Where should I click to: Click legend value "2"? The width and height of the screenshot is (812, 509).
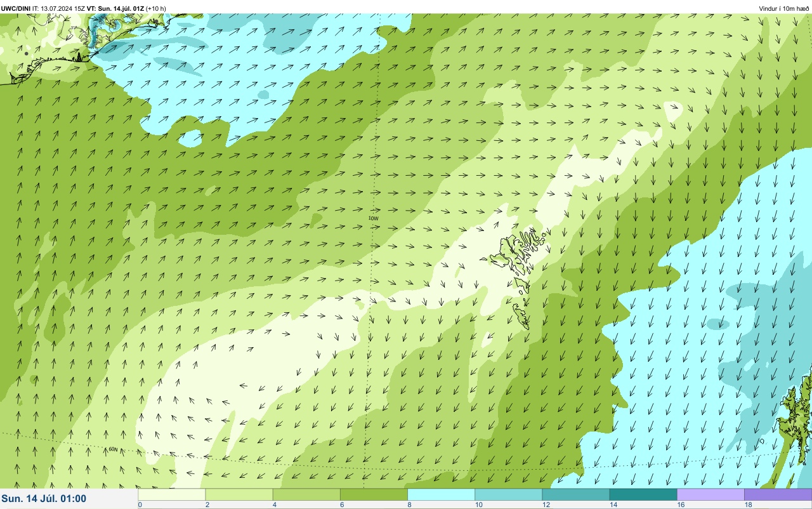(207, 505)
